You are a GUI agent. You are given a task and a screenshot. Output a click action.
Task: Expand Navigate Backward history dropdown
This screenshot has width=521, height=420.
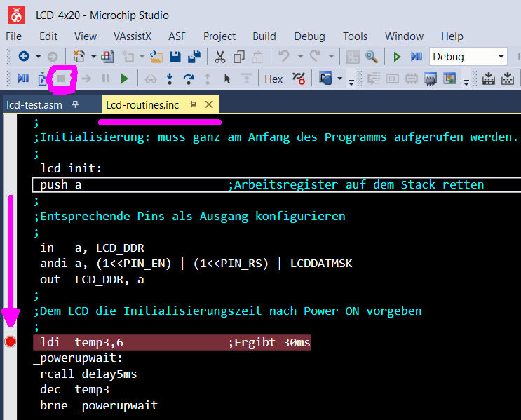(x=38, y=57)
